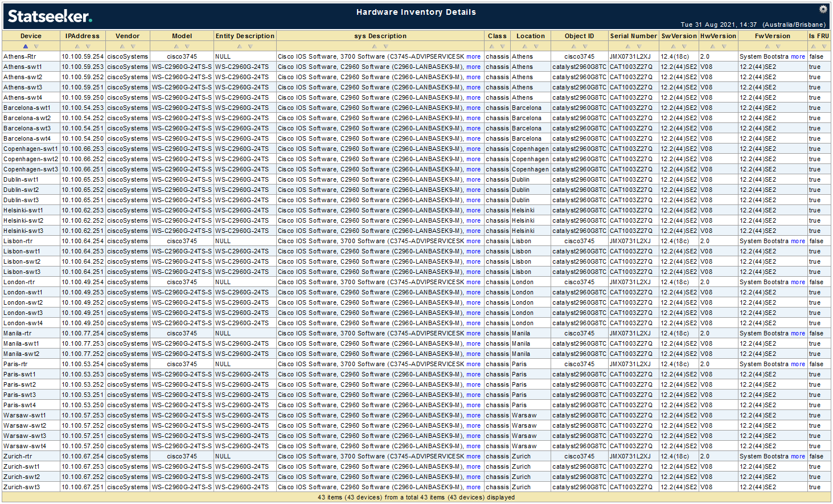The height and width of the screenshot is (504, 833).
Task: Show more sys Description for Barcelona-swt1
Action: pos(473,108)
